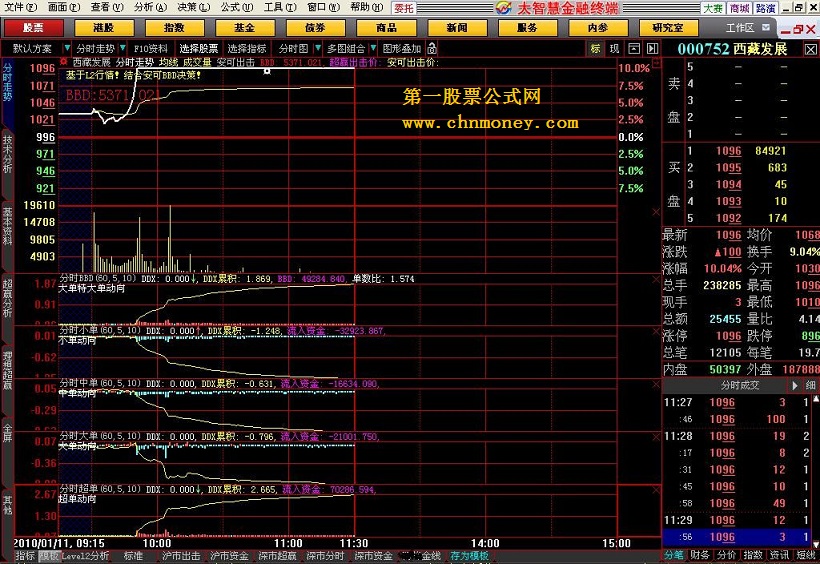
Task: Close the 分时BBD sub-chart with its X
Action: 656,279
